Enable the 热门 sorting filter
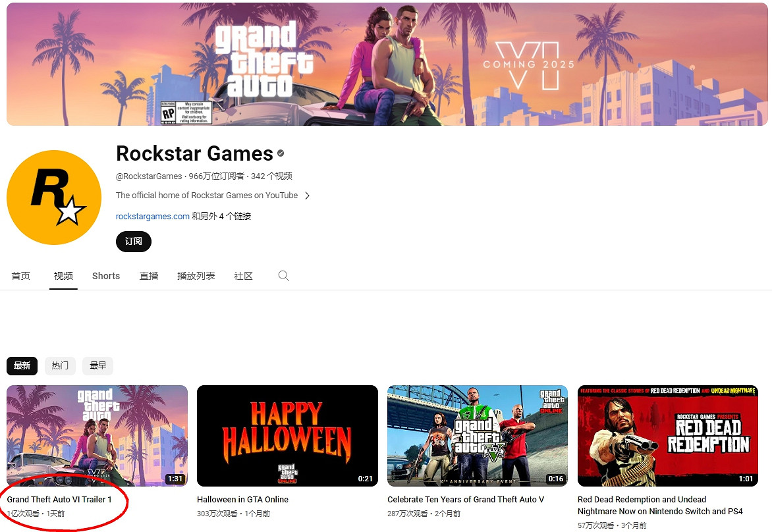This screenshot has width=772, height=532. coord(60,365)
